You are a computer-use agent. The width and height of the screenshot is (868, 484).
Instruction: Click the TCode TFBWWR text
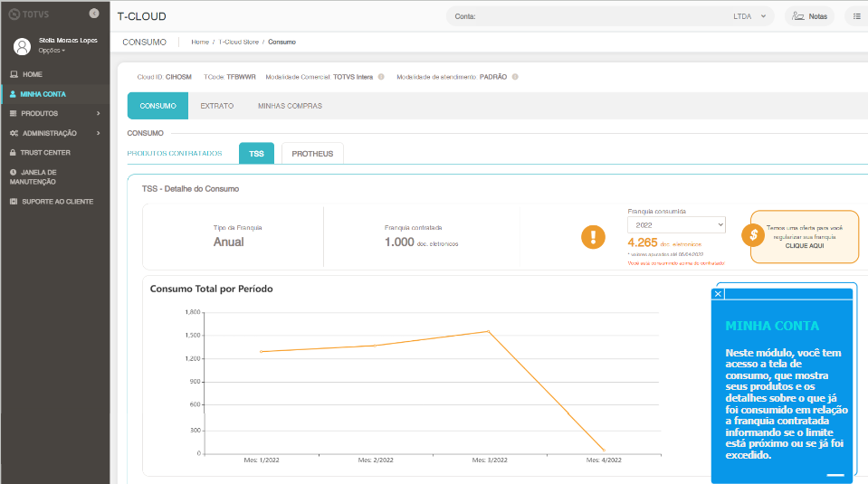[230, 77]
